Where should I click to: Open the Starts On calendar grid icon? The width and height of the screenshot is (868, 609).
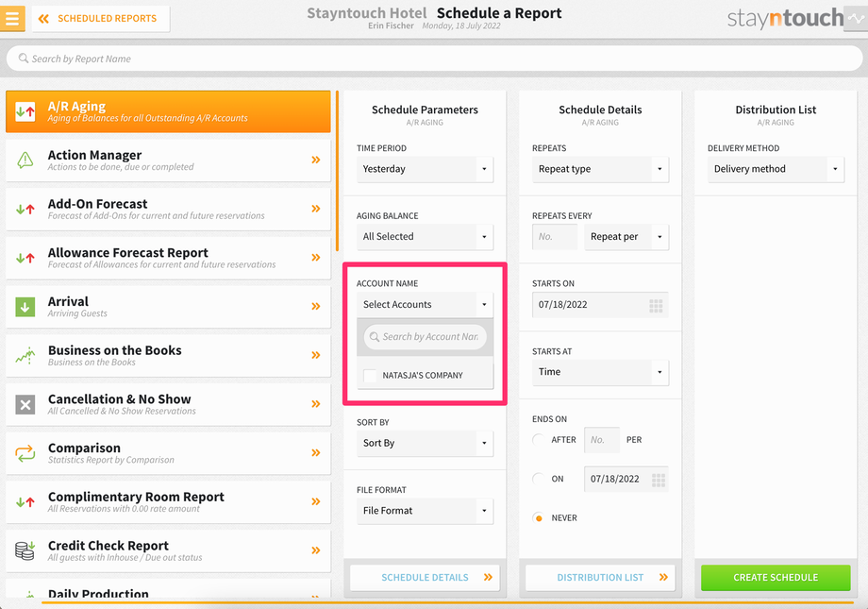click(656, 305)
